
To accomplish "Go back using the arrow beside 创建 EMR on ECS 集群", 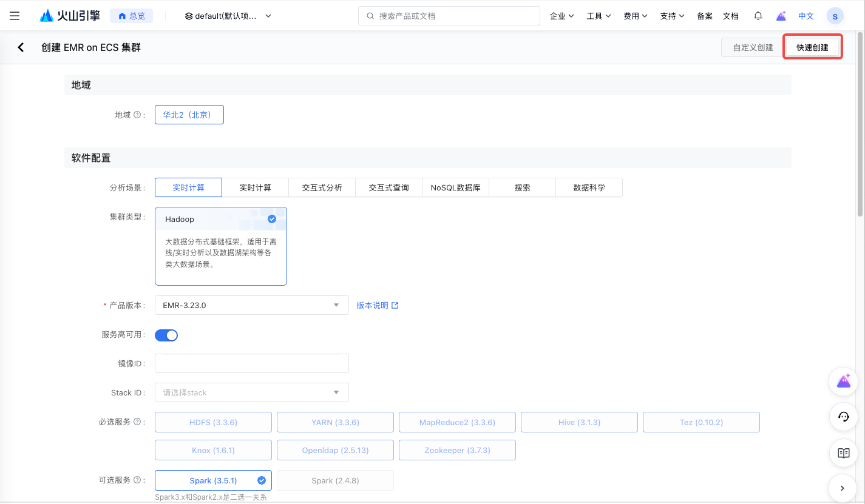I will click(21, 47).
